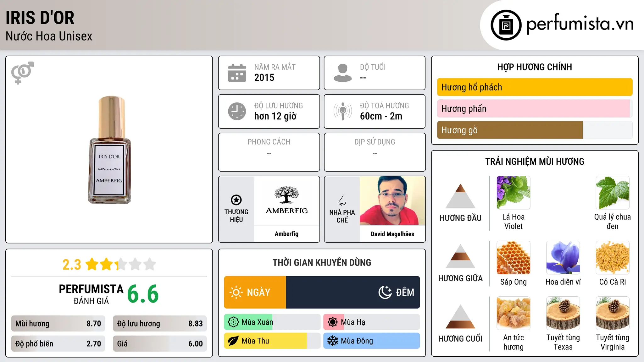Click the spring flower icon for Mùa Xuân
Image resolution: width=644 pixels, height=362 pixels.
[233, 322]
